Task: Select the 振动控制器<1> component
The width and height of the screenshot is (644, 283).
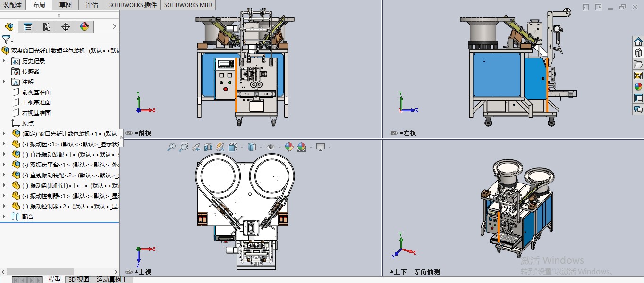Action: tap(65, 196)
